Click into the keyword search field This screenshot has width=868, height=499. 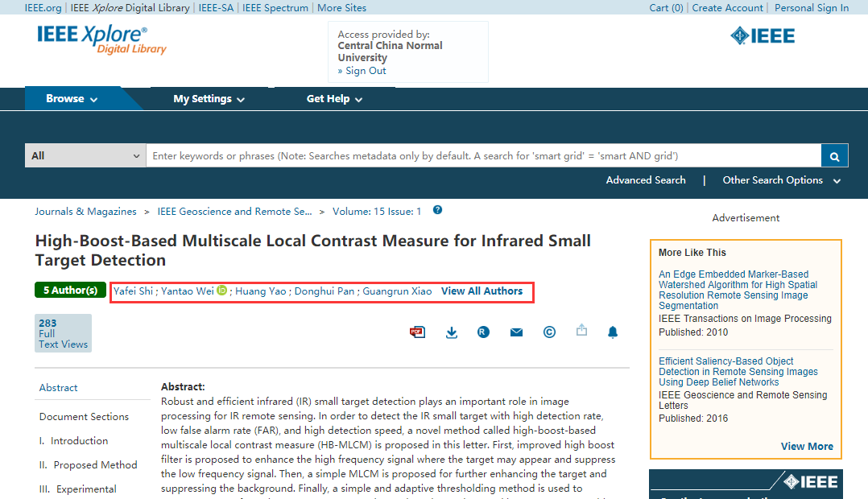coord(483,156)
